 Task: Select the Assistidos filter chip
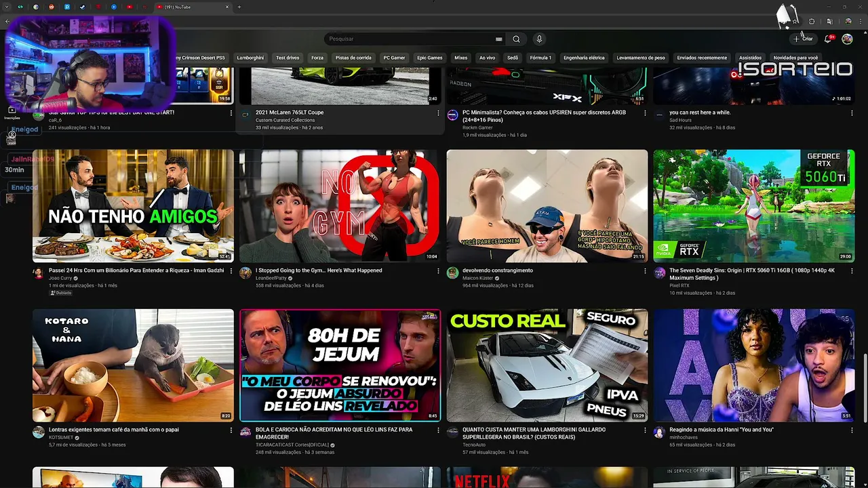click(x=750, y=58)
